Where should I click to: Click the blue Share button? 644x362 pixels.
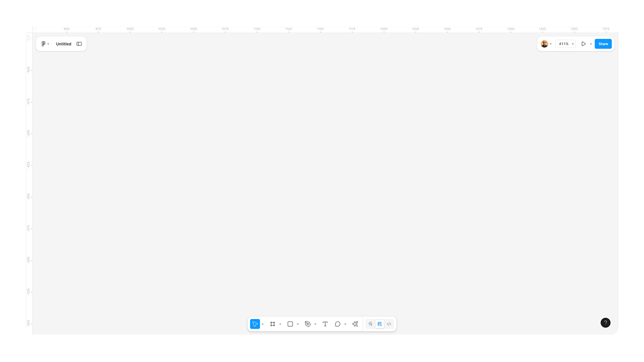coord(603,44)
